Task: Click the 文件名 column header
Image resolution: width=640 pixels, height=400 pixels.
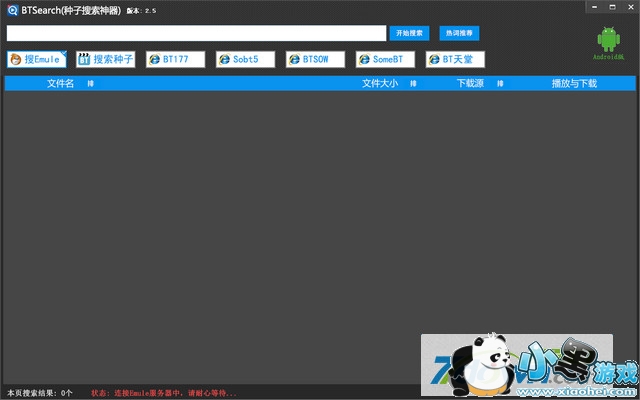Action: [x=60, y=83]
